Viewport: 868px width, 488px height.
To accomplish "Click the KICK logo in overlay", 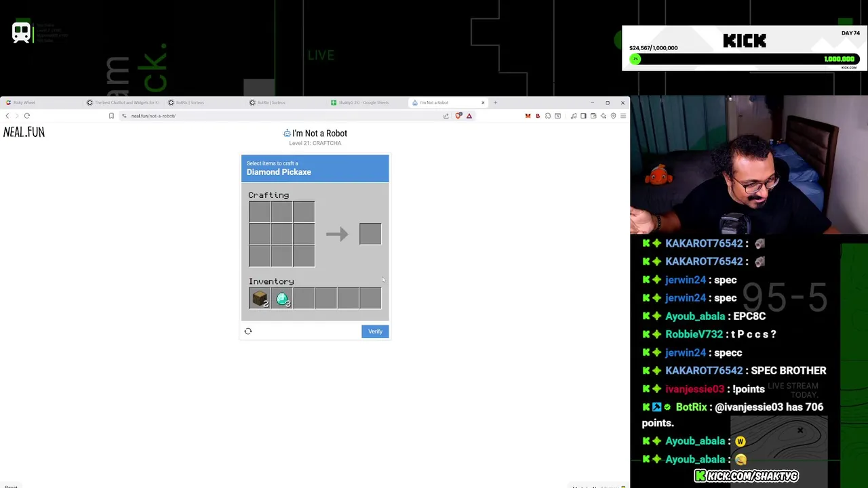I will pos(745,41).
